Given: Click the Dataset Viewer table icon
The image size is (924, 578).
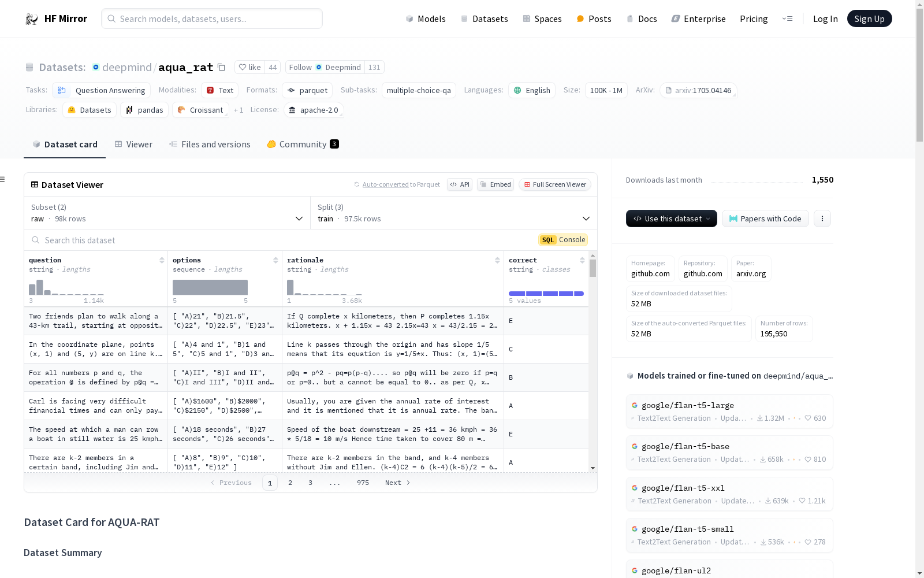Looking at the screenshot, I should 35,184.
